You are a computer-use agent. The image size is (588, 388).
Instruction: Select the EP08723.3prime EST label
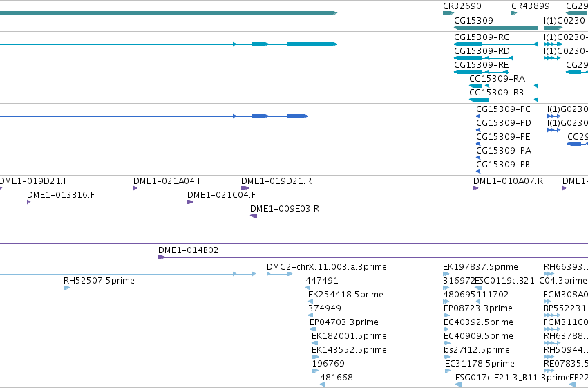click(477, 308)
